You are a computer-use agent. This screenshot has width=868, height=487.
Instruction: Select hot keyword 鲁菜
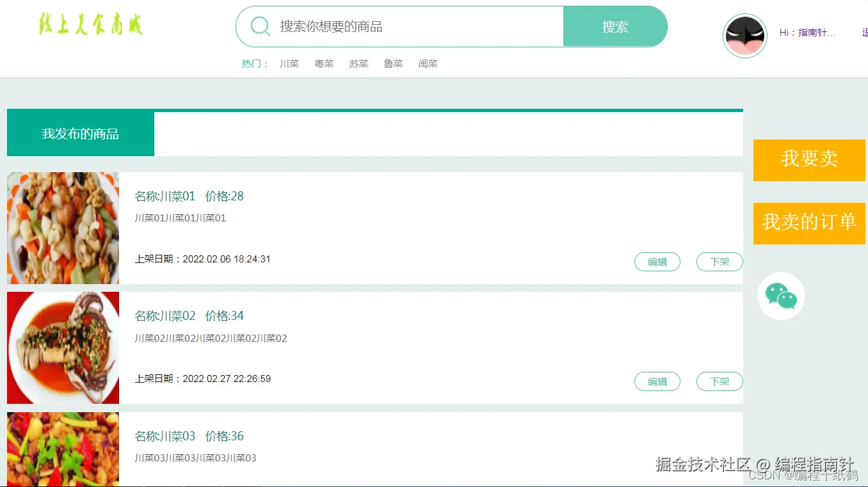click(394, 63)
